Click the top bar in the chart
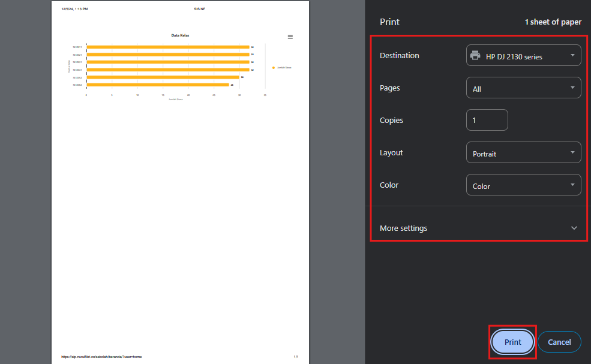The image size is (591, 364). pos(167,47)
